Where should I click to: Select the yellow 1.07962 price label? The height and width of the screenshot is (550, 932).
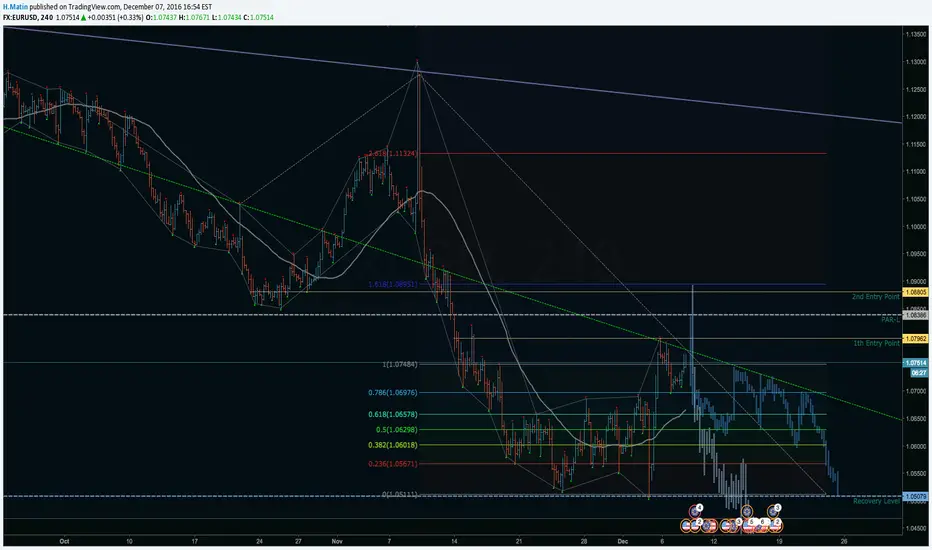[x=915, y=338]
